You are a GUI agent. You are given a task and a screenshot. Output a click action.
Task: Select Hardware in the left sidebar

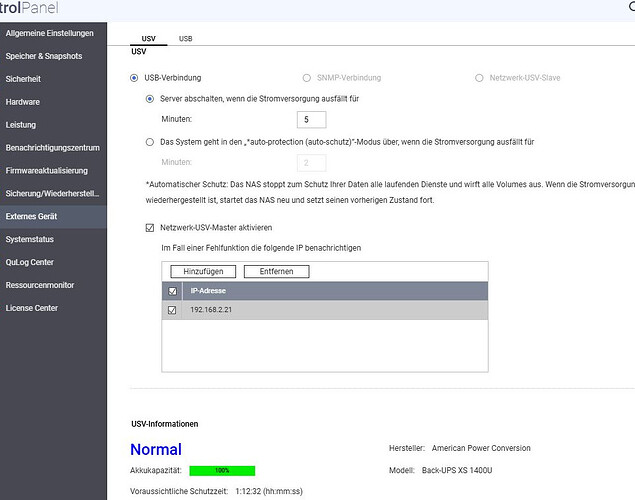tap(23, 102)
